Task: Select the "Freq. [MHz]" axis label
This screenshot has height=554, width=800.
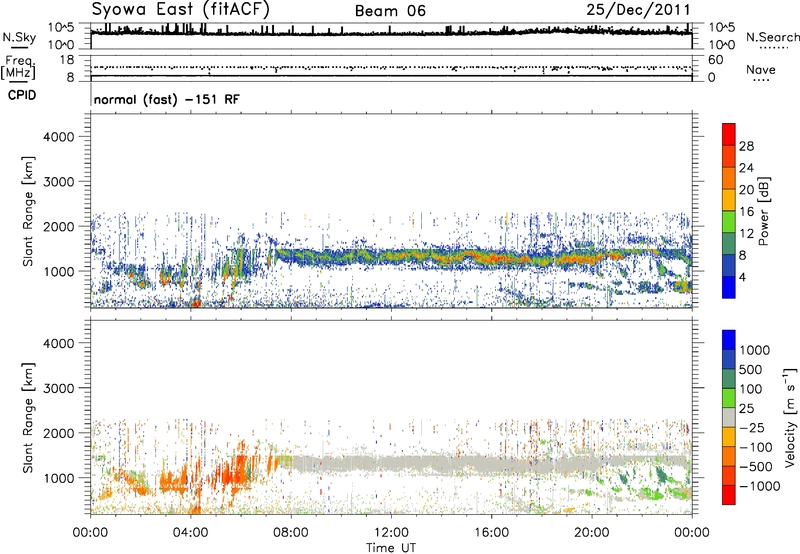Action: pos(18,67)
